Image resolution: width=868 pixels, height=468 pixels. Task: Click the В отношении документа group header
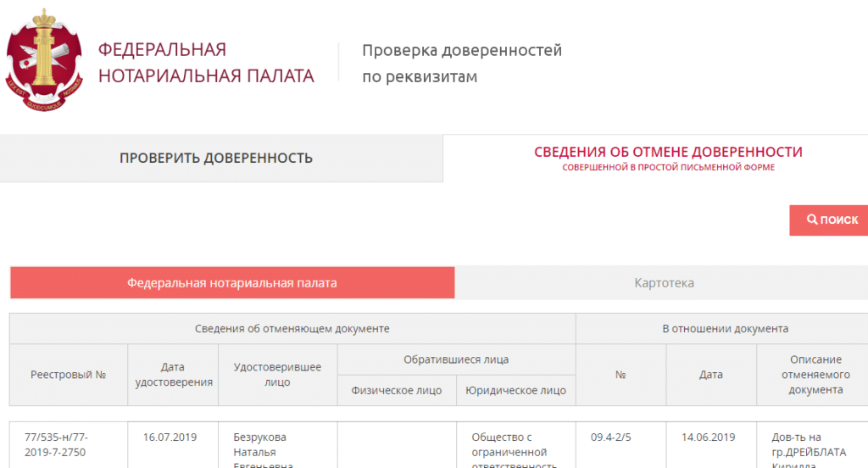point(725,329)
